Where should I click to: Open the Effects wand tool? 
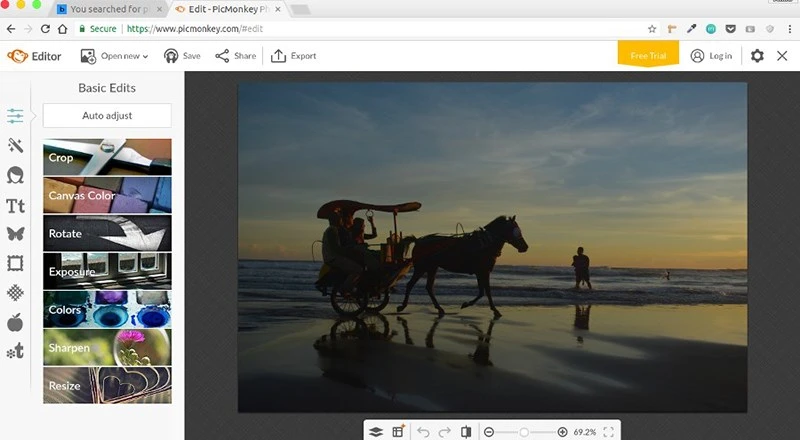pyautogui.click(x=15, y=146)
